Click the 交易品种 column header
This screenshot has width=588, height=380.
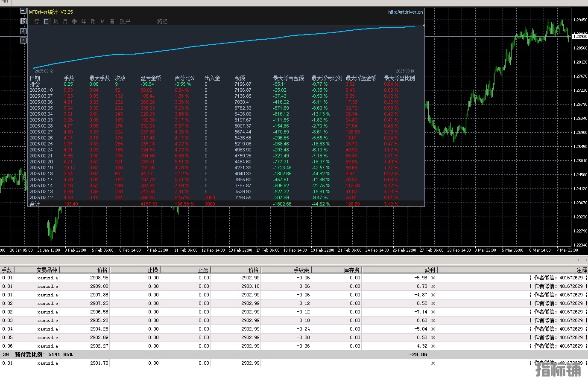[37, 270]
